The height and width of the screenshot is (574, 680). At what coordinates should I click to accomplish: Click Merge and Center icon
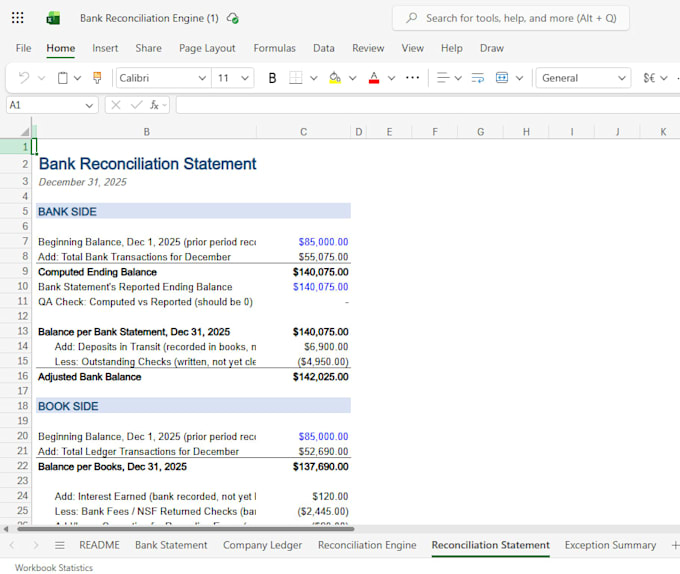pos(502,78)
